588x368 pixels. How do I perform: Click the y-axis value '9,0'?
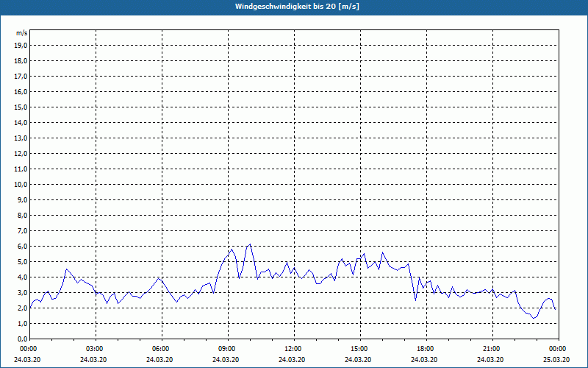pos(23,199)
